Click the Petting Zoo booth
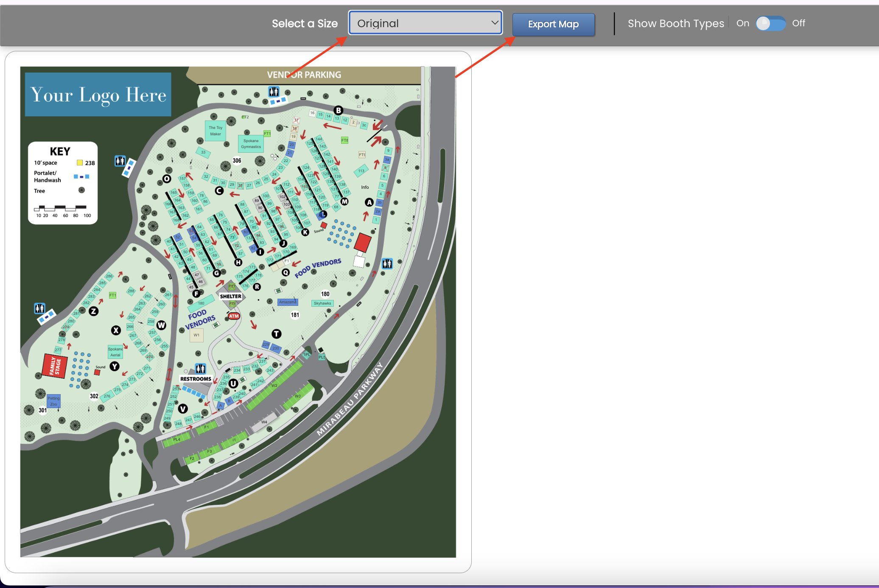This screenshot has width=879, height=588. [53, 401]
